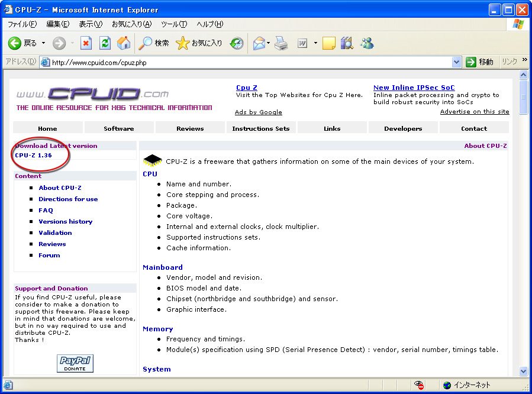532x394 pixels.
Task: Open the History clock icon
Action: point(237,43)
